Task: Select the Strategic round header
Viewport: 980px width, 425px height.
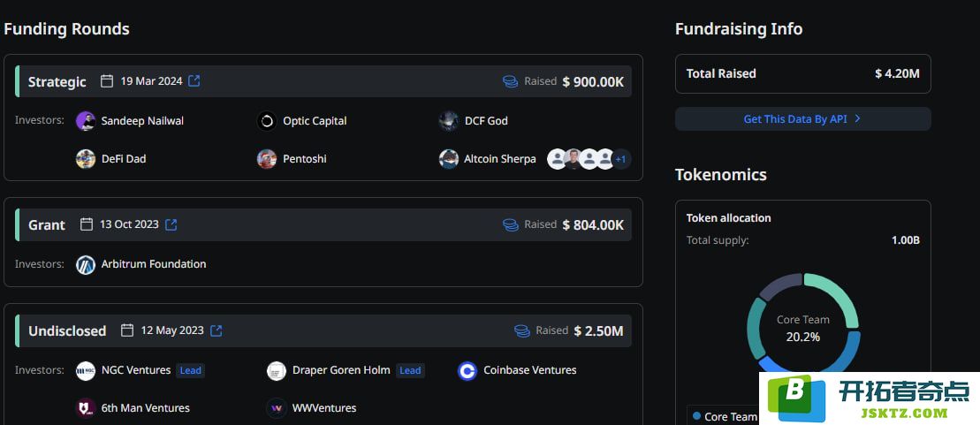Action: pyautogui.click(x=57, y=81)
